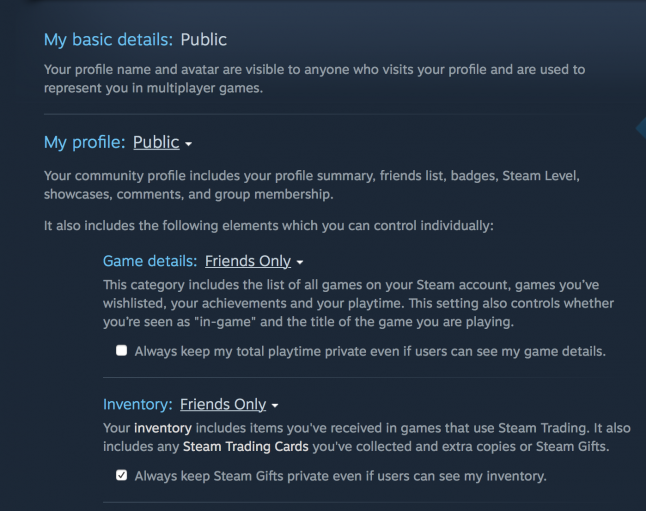Viewport: 646px width, 511px height.
Task: Click the 'Always keep my total playtime private' label
Action: click(370, 351)
